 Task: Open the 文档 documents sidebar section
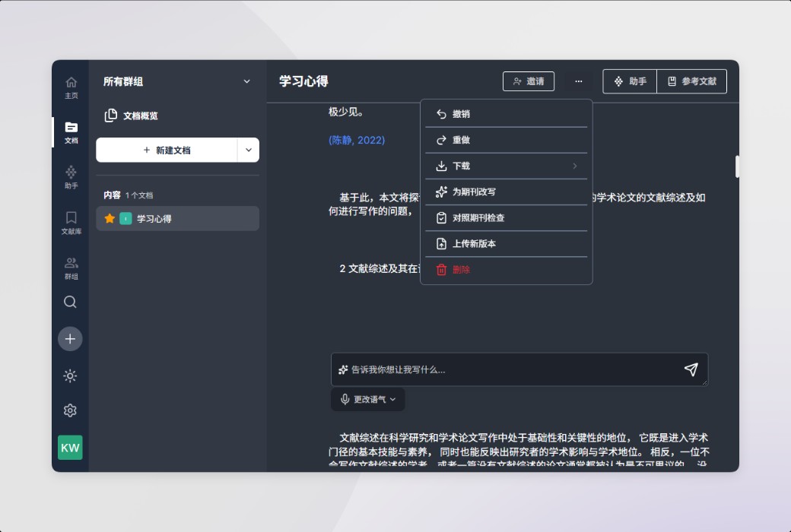[71, 132]
